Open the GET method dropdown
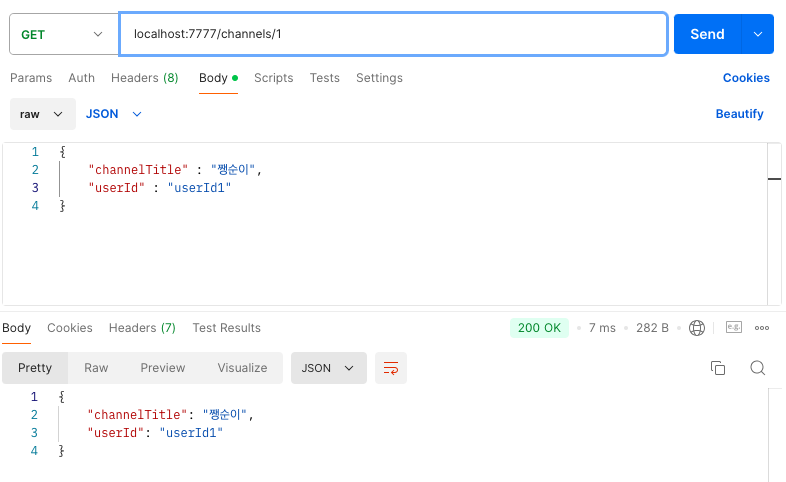The image size is (786, 482). pos(64,34)
